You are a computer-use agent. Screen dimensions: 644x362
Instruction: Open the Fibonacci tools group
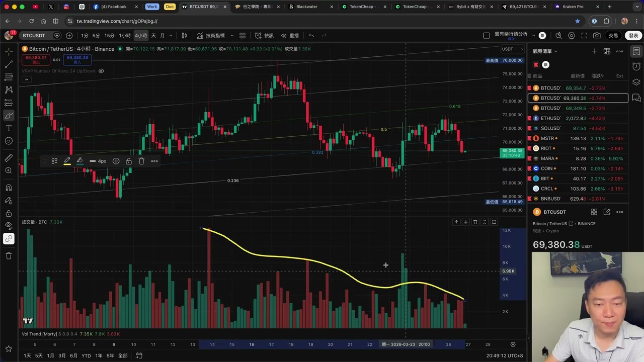click(x=9, y=77)
